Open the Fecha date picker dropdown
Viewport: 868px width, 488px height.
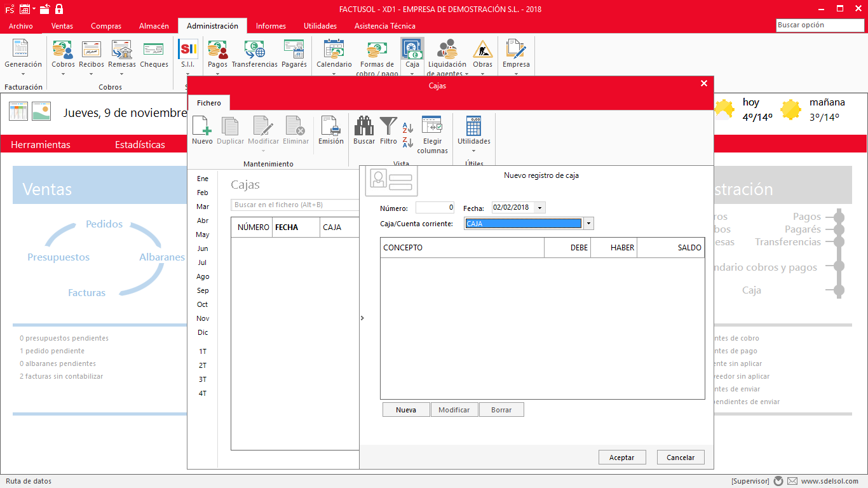coord(540,208)
